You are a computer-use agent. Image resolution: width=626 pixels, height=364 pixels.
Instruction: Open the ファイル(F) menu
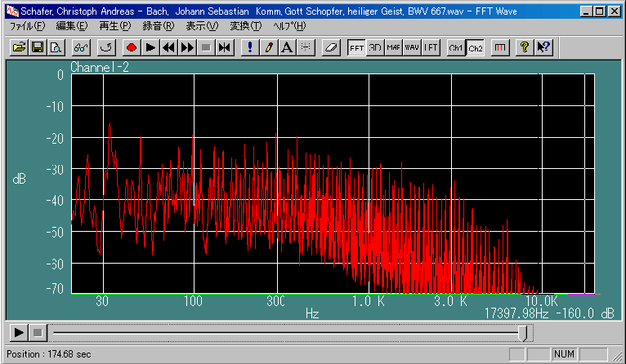[27, 26]
